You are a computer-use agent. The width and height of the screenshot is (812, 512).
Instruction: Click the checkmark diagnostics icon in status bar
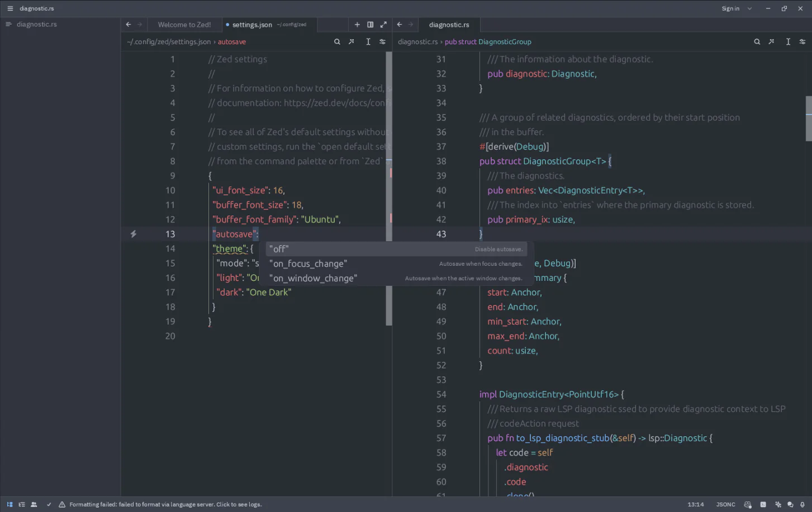click(x=49, y=504)
